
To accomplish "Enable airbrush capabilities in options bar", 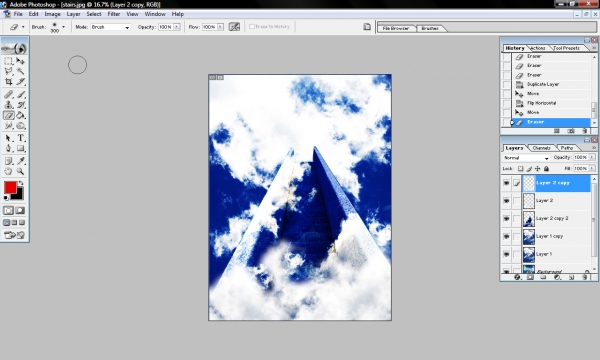I will [x=234, y=27].
